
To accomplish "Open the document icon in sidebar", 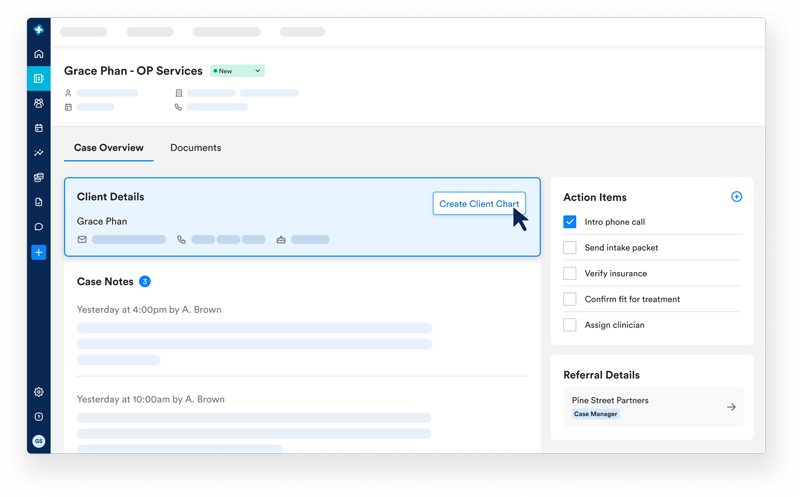I will [x=38, y=202].
